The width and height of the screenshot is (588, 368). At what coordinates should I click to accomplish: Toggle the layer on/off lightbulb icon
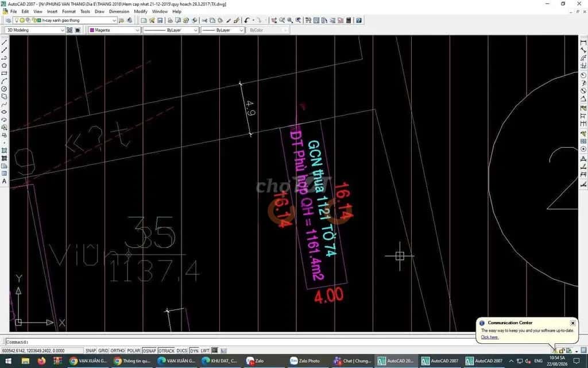17,20
